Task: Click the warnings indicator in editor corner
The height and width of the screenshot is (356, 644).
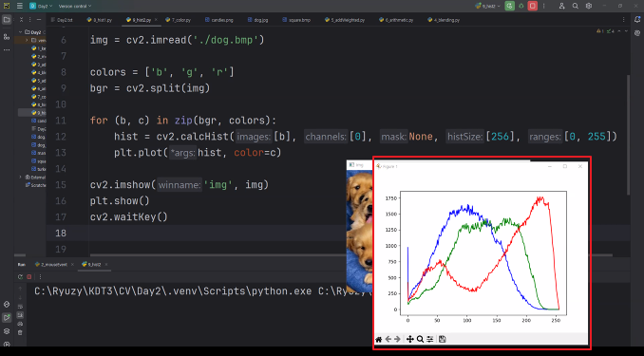Action: click(600, 31)
